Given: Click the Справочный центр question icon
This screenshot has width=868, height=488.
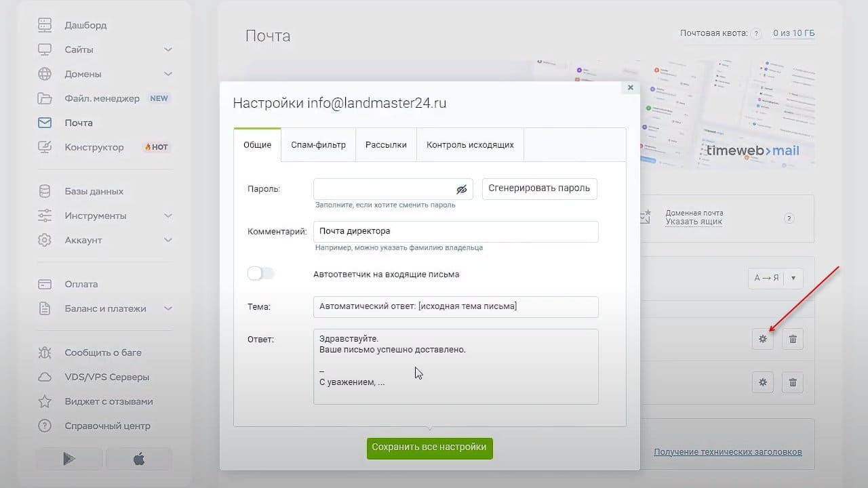Looking at the screenshot, I should [x=45, y=426].
